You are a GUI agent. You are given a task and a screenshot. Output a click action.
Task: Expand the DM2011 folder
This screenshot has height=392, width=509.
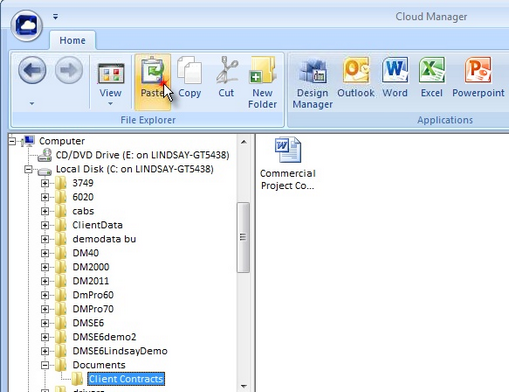[x=45, y=281]
